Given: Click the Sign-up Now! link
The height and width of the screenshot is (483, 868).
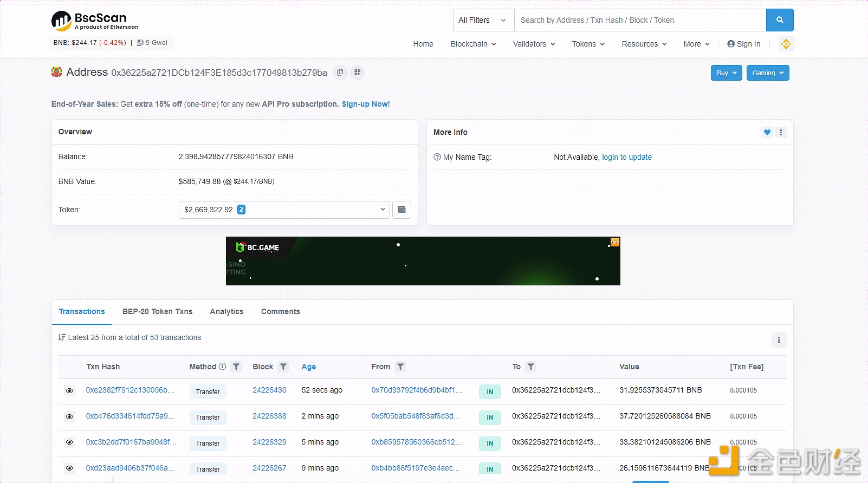Looking at the screenshot, I should [366, 104].
